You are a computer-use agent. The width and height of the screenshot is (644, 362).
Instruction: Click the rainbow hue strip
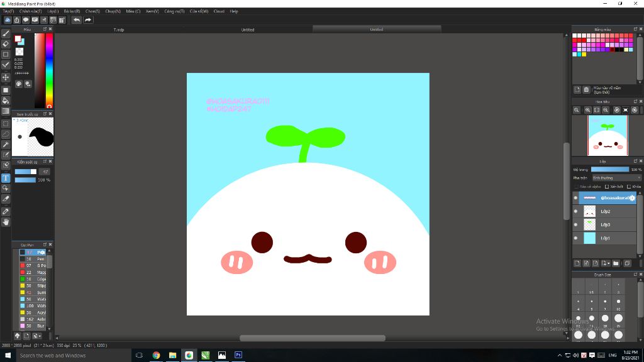coord(49,70)
